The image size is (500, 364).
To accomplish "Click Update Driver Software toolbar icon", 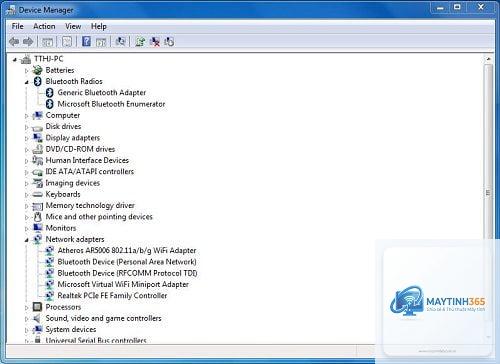I will [140, 41].
